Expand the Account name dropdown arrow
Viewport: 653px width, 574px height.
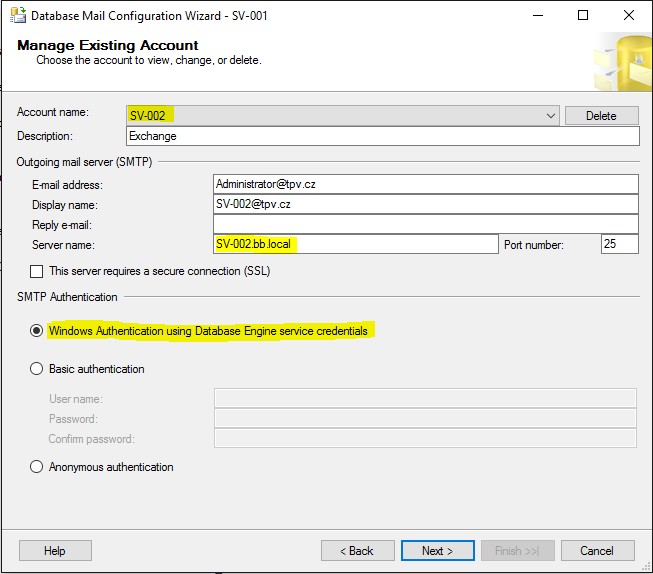pyautogui.click(x=551, y=116)
